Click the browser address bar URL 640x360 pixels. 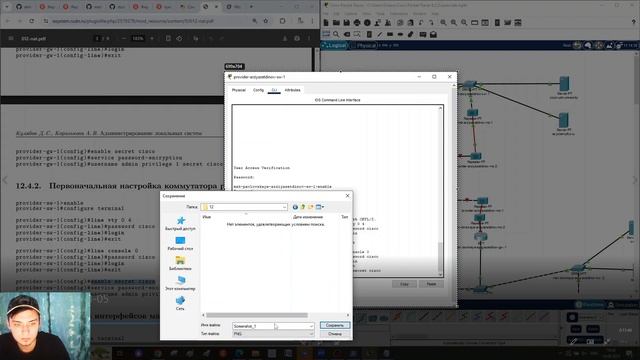[133, 21]
